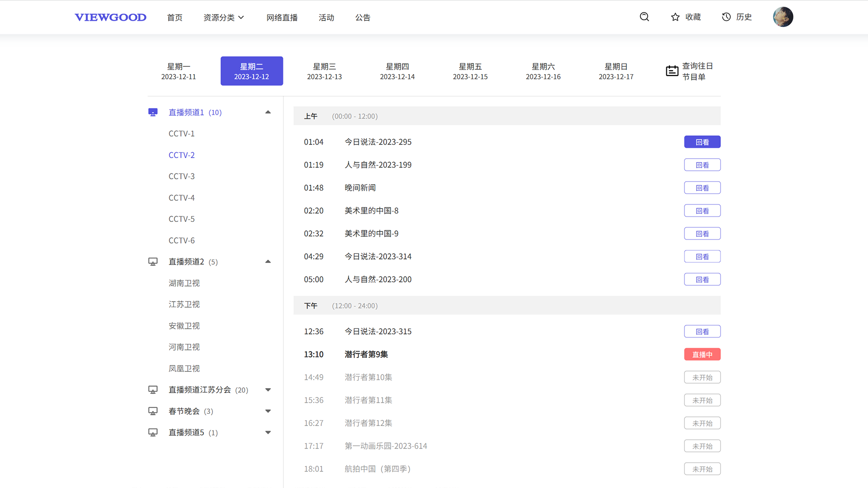868x488 pixels.
Task: Click 未开始 for 第一动画乐园-2023-614
Action: [x=702, y=446]
